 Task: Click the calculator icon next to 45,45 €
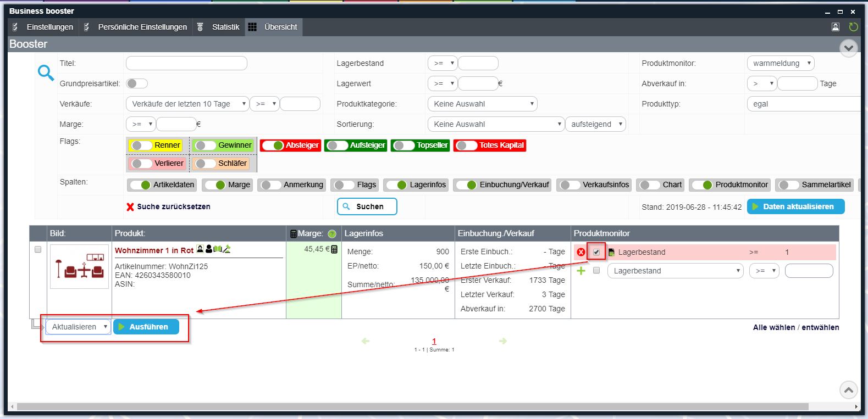(x=334, y=249)
